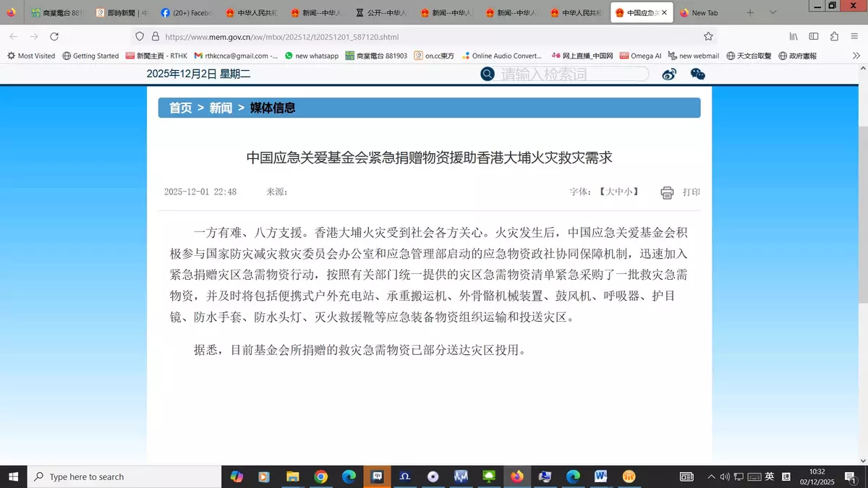Click the printer icon beside 打印
This screenshot has height=488, width=868.
pos(667,192)
